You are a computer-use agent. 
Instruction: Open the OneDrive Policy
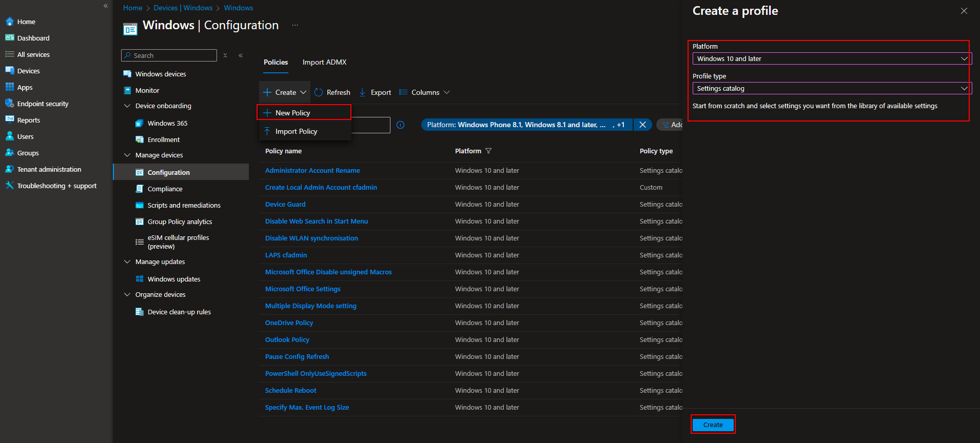tap(289, 323)
